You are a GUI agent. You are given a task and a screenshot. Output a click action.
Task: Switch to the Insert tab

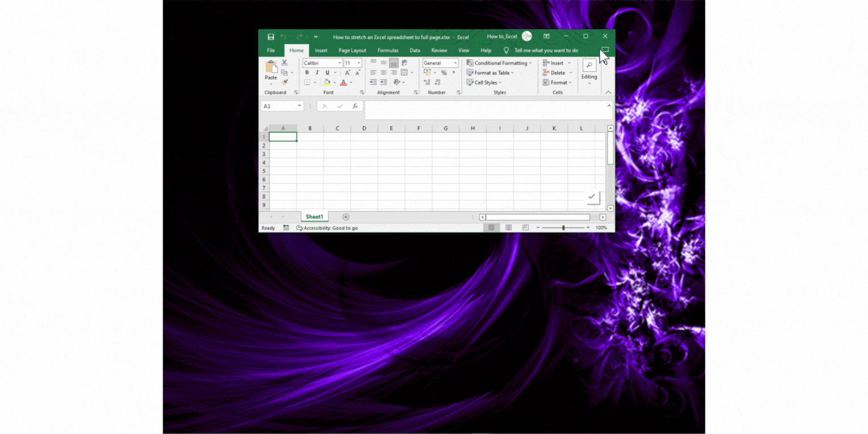tap(321, 51)
